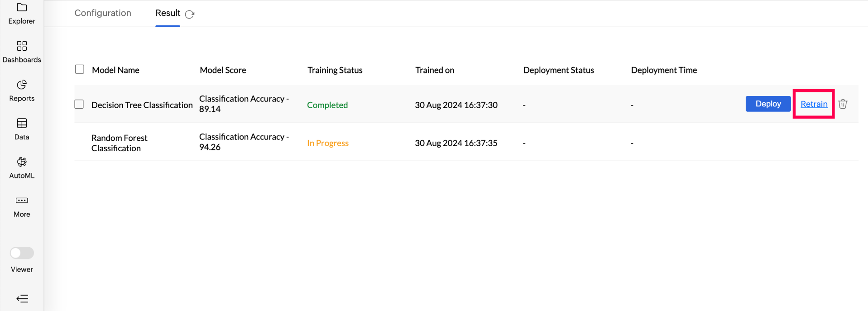Collapse the sidebar with the bottom arrow icon
This screenshot has width=868, height=311.
[22, 298]
